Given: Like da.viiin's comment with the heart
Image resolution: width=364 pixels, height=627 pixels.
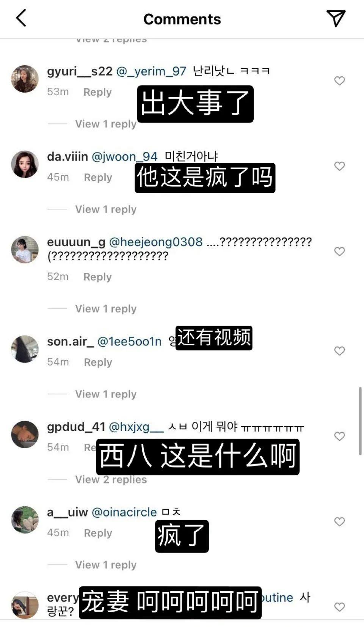Looking at the screenshot, I should click(339, 166).
